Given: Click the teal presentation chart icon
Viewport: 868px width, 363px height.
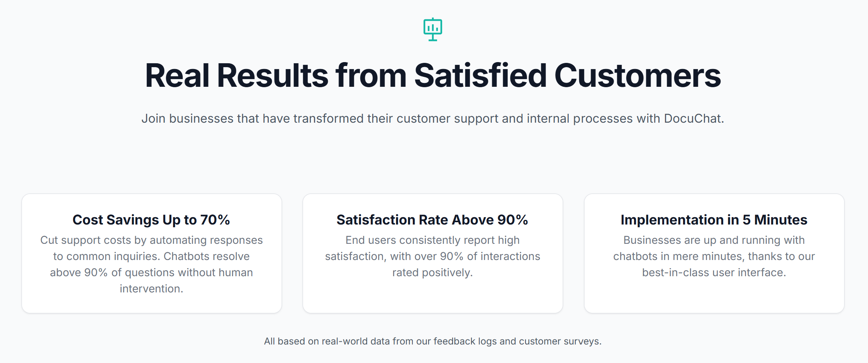Looking at the screenshot, I should click(x=432, y=29).
